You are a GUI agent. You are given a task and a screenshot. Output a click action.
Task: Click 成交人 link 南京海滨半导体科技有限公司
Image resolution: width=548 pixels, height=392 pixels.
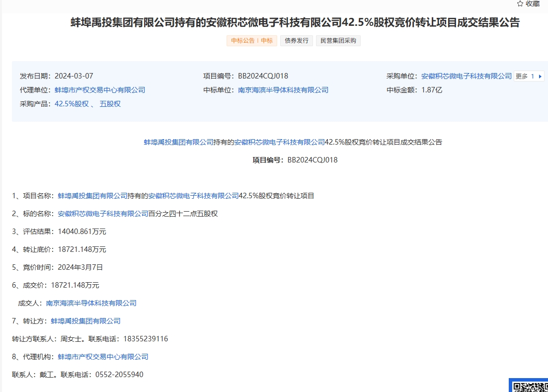91,303
